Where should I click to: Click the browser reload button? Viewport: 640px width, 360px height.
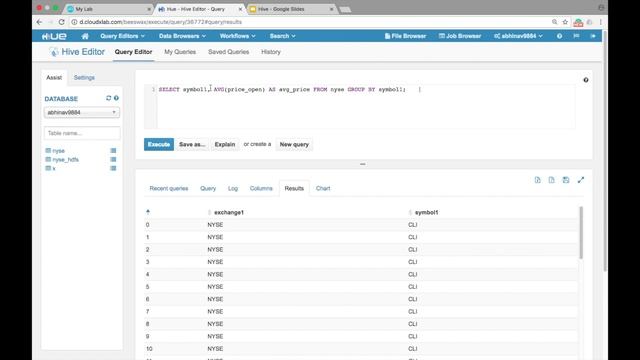(62, 22)
